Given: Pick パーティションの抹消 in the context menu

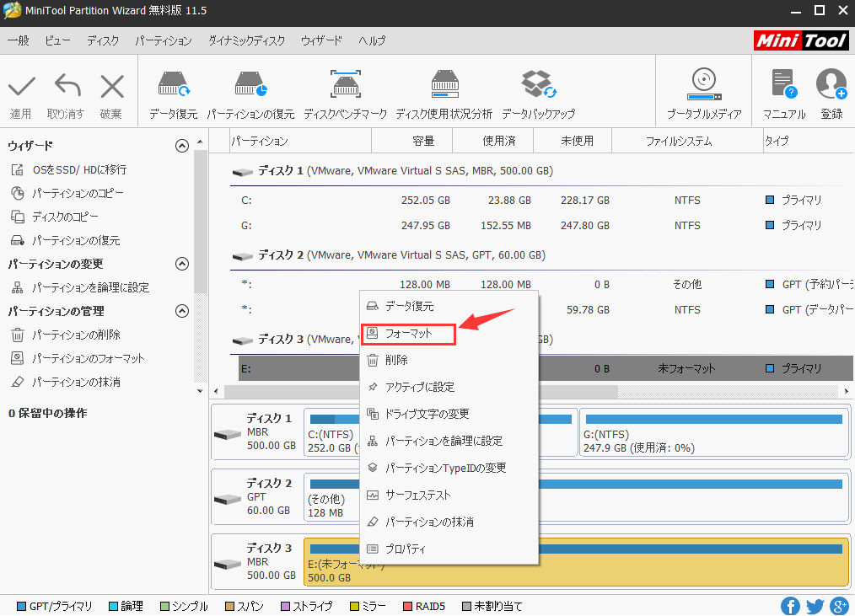Looking at the screenshot, I should pos(449,522).
